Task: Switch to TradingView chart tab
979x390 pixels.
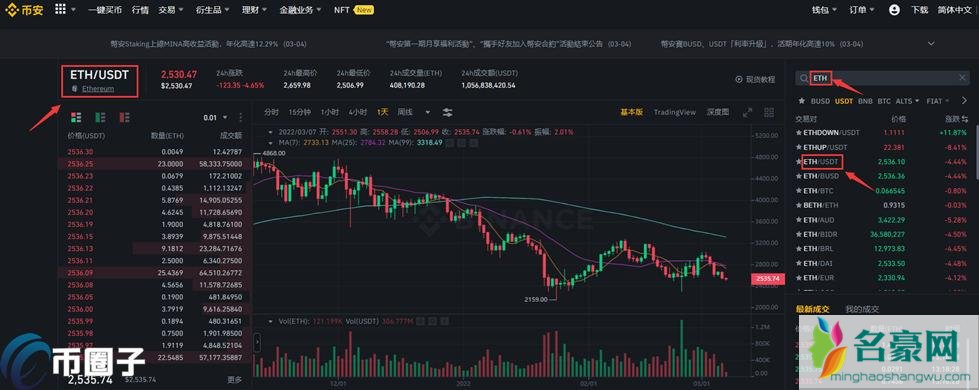Action: coord(674,112)
